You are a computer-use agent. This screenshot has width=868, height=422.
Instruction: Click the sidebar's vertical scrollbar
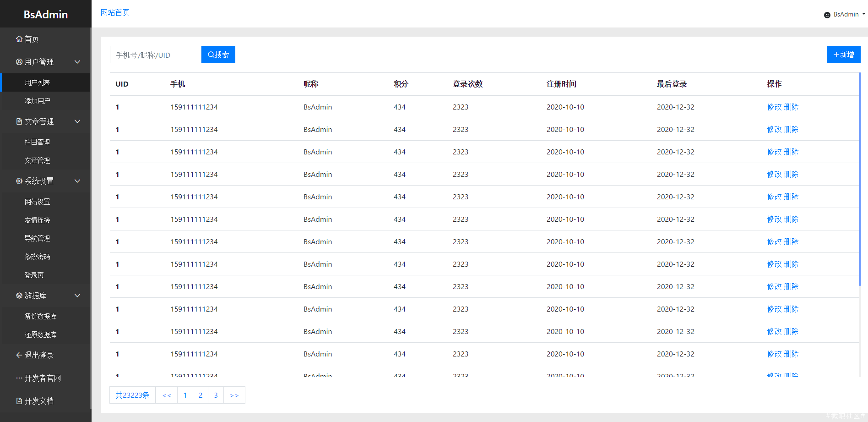[91, 218]
